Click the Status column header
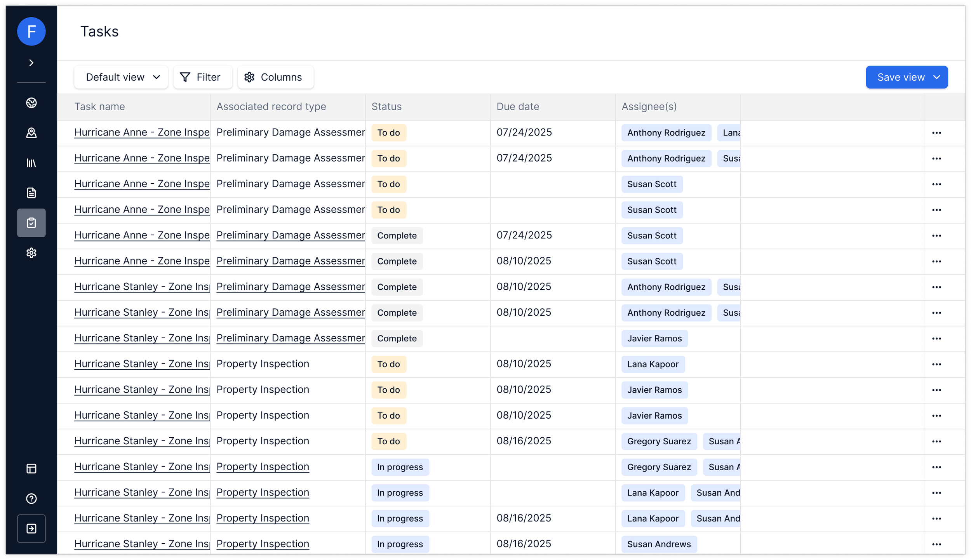 (x=386, y=107)
